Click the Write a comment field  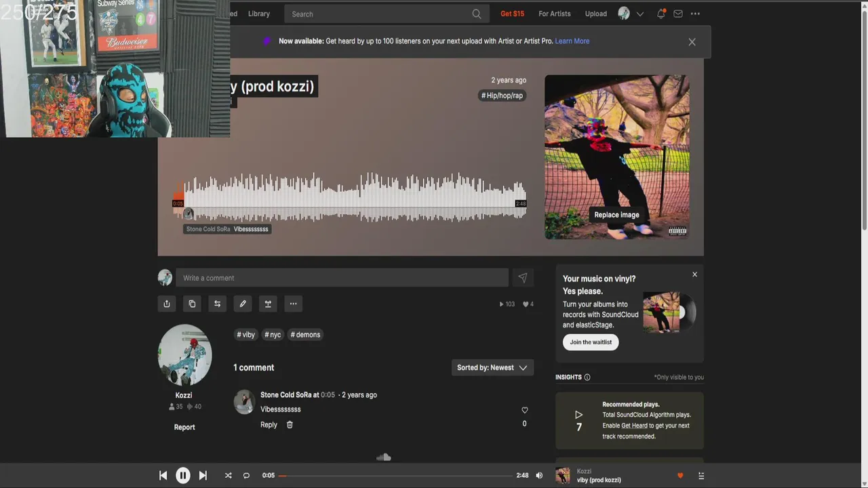point(342,278)
